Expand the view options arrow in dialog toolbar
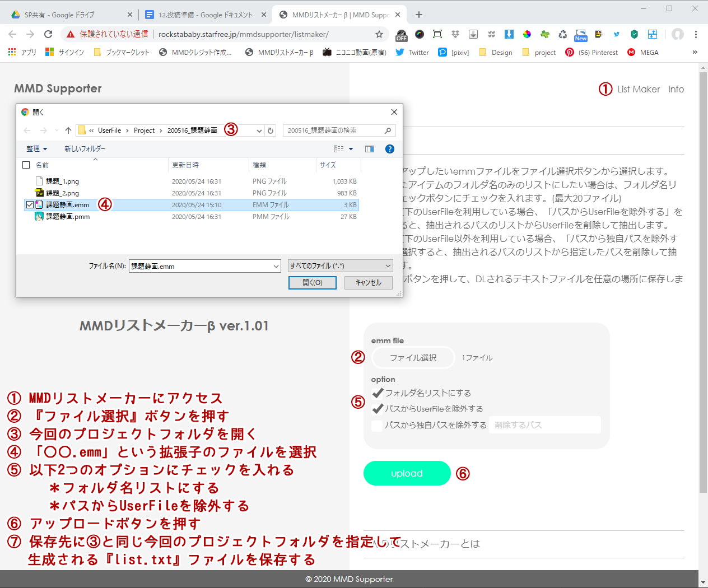The width and height of the screenshot is (708, 588). [x=351, y=148]
